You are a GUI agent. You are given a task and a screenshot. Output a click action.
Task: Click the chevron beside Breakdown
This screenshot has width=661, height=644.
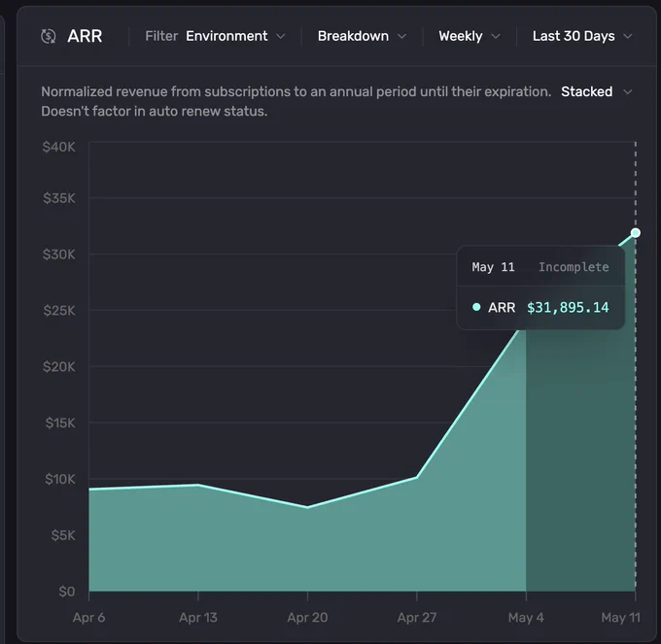point(401,37)
